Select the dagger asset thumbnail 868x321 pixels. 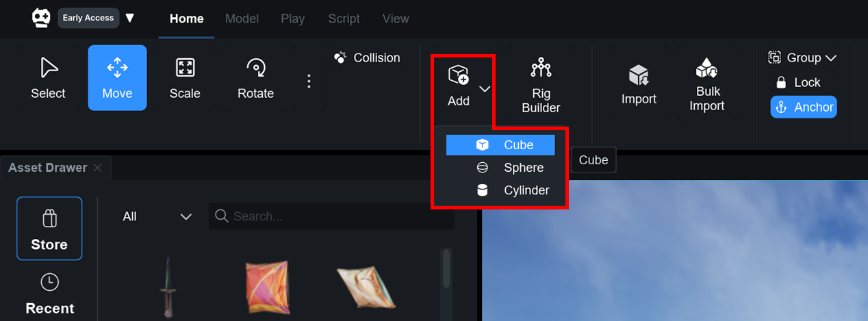167,286
